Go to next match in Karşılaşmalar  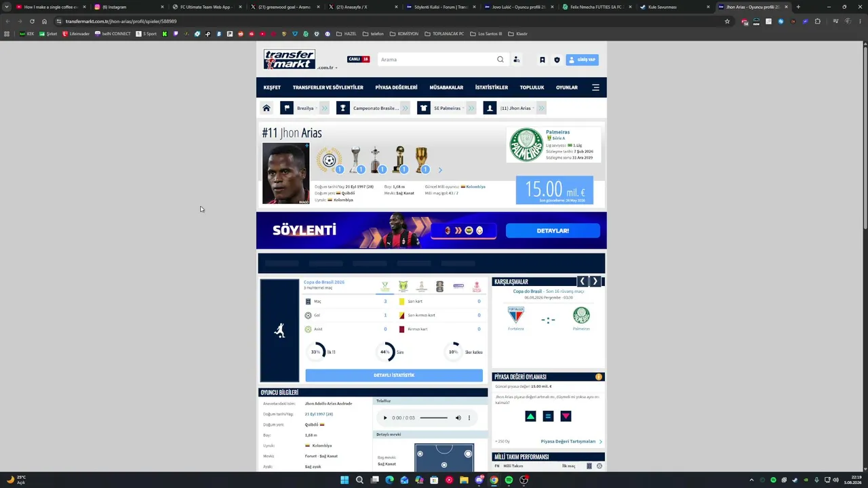595,281
